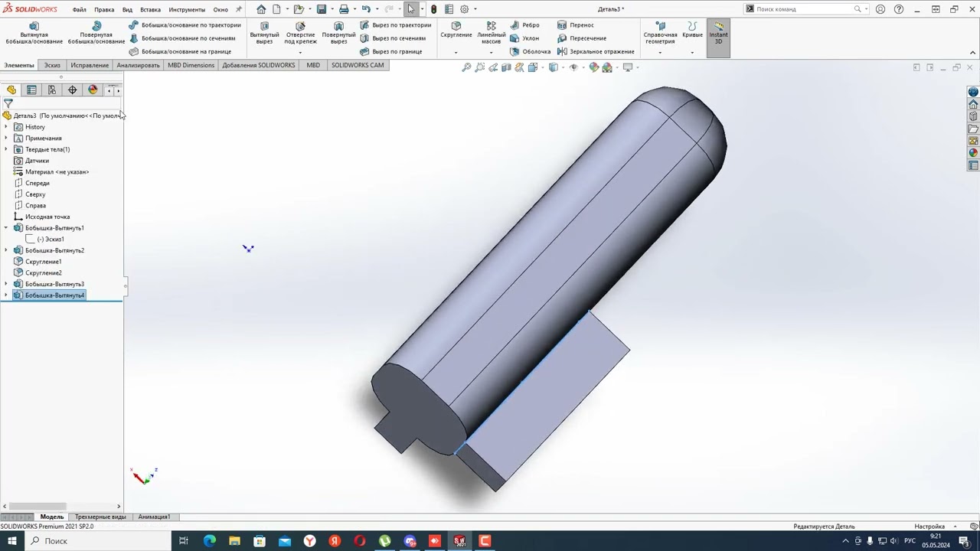980x551 pixels.
Task: Select the Скругление fillet tool
Action: click(x=456, y=31)
